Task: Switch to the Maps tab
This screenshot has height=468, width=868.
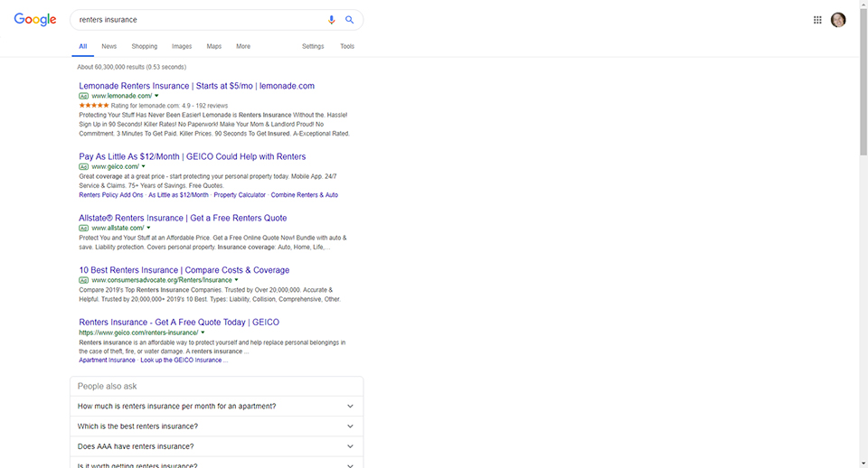Action: coord(213,46)
